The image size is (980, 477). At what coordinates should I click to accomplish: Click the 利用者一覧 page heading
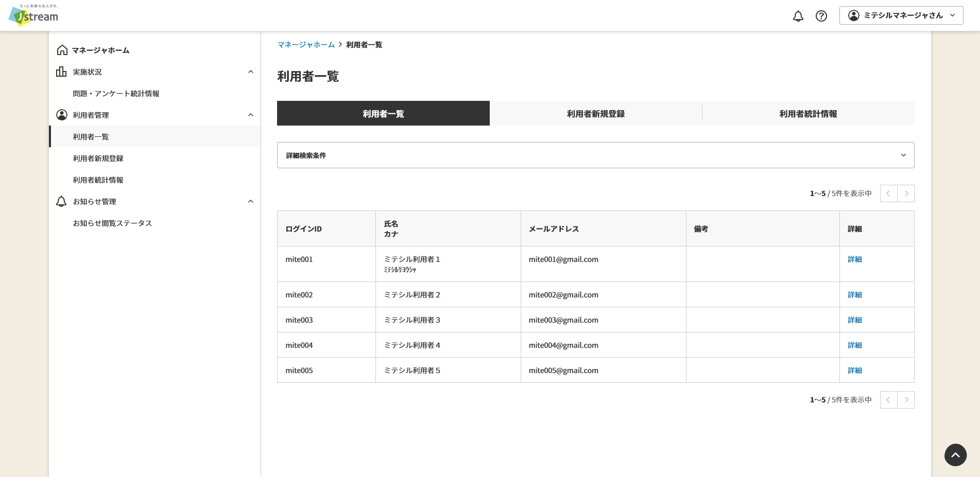coord(308,76)
